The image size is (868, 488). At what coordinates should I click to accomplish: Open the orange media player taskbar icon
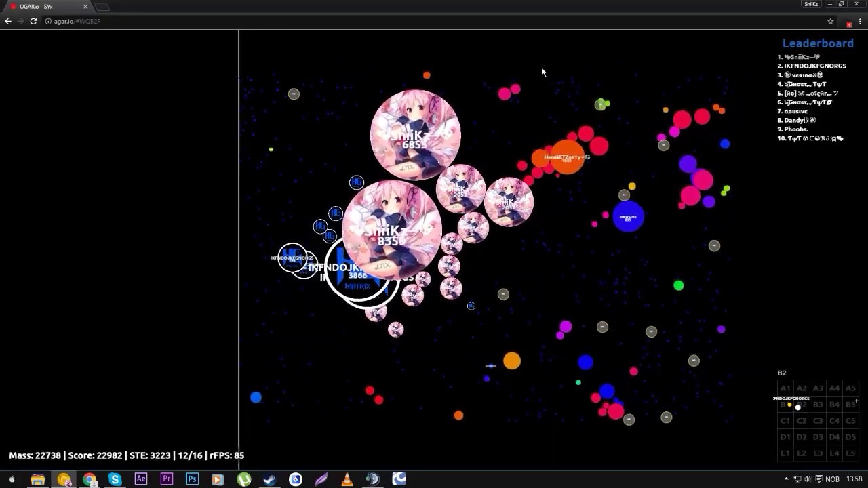coord(218,479)
